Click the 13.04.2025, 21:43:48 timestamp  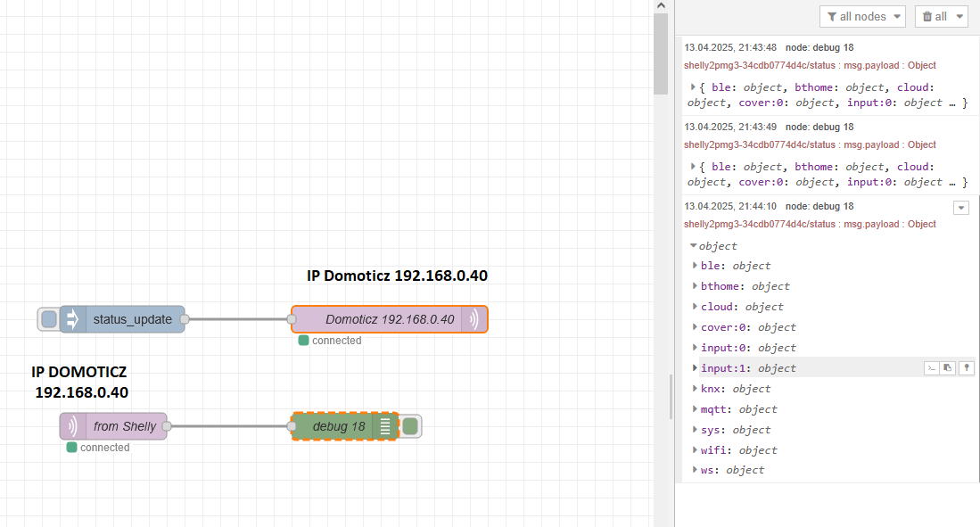730,47
